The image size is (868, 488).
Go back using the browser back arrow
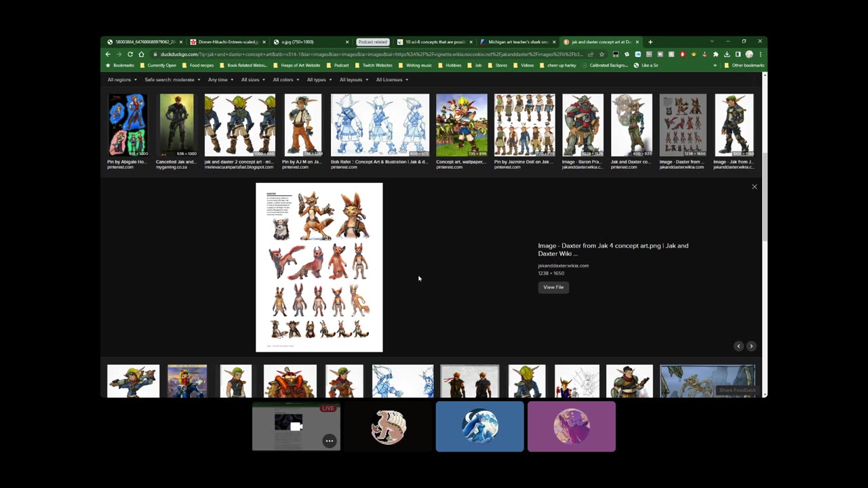(x=108, y=54)
